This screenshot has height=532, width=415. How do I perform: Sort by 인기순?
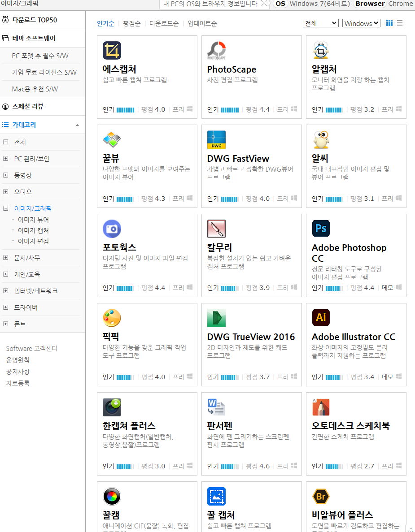coord(105,23)
